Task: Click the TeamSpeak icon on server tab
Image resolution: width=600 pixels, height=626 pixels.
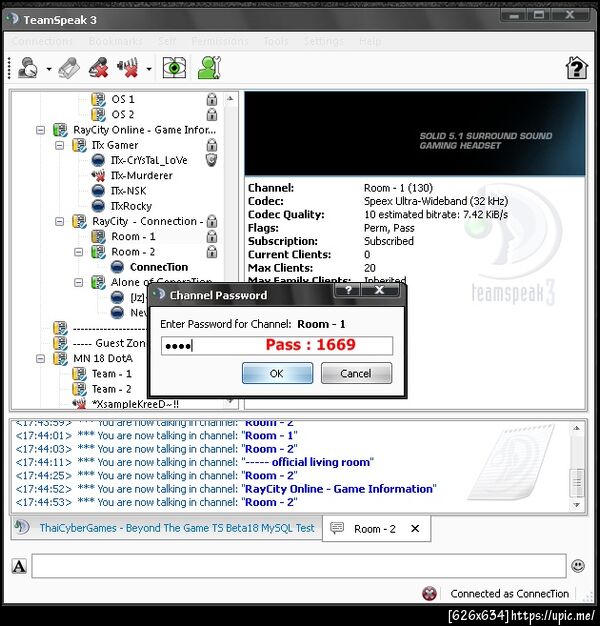Action: pos(22,527)
